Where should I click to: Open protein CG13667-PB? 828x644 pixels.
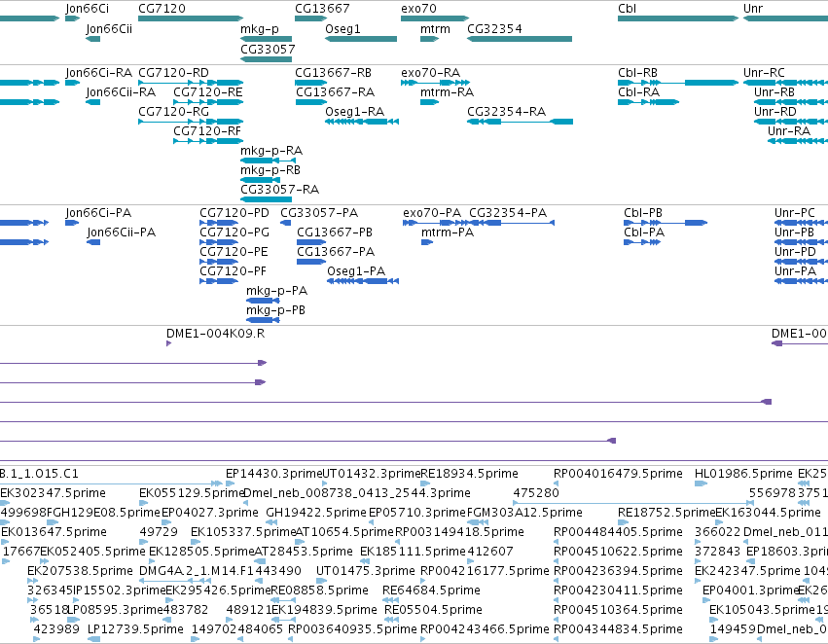pyautogui.click(x=311, y=242)
